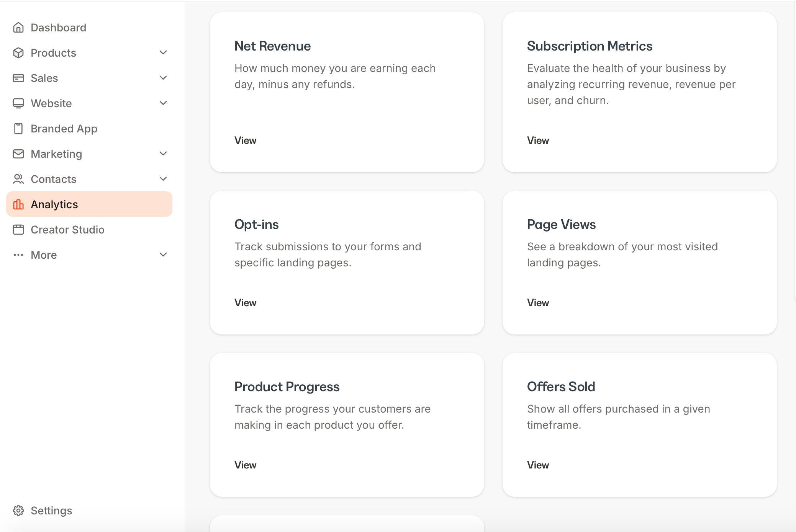Click the Analytics bar chart icon

coord(18,204)
